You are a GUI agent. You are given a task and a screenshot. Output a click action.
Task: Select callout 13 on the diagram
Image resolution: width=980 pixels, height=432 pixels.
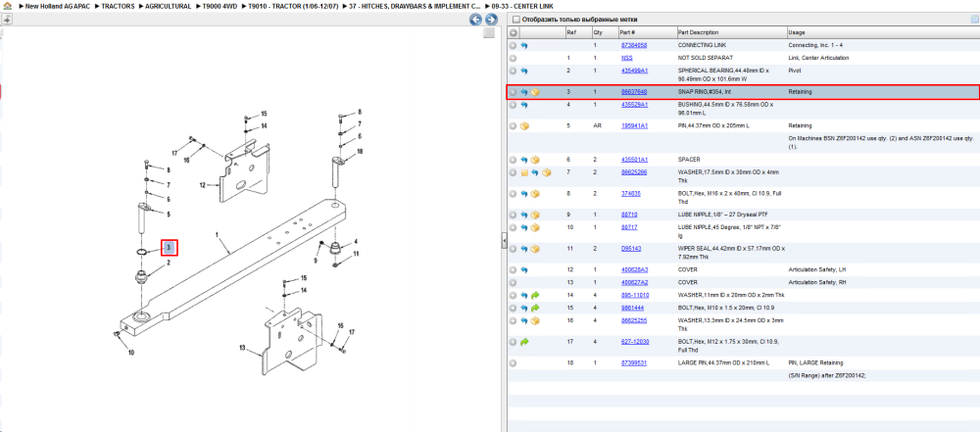pyautogui.click(x=244, y=348)
